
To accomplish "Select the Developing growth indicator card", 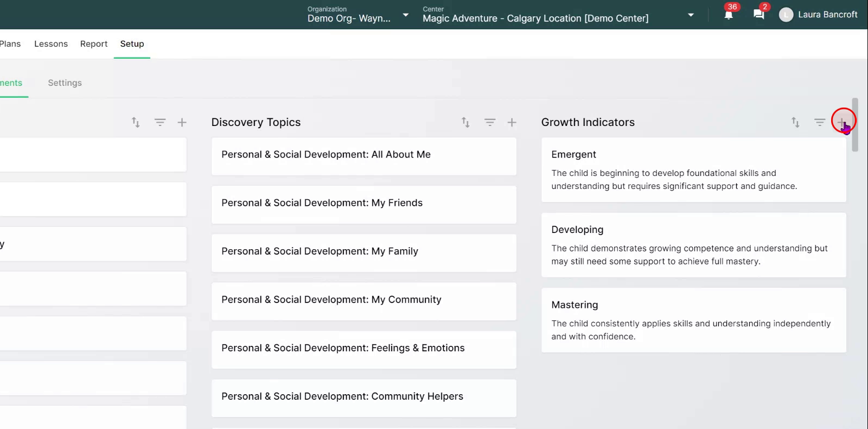I will pos(693,245).
